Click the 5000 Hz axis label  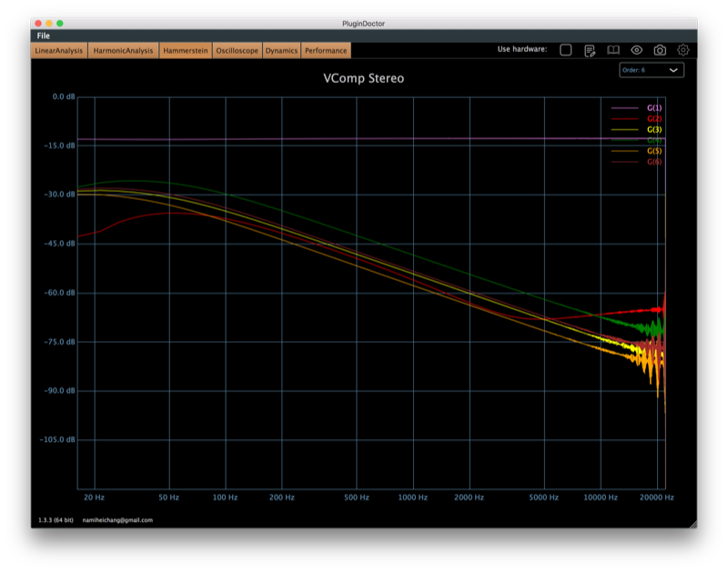(x=543, y=497)
